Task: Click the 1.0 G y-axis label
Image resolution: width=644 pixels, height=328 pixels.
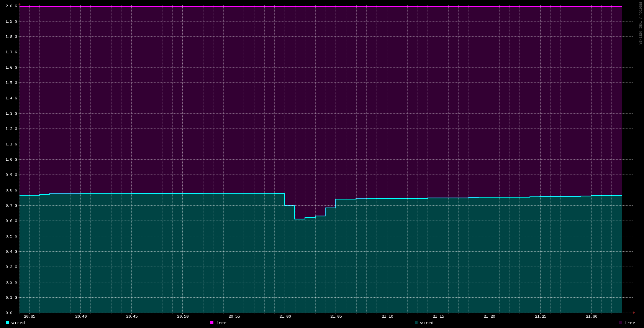Action: click(x=11, y=160)
